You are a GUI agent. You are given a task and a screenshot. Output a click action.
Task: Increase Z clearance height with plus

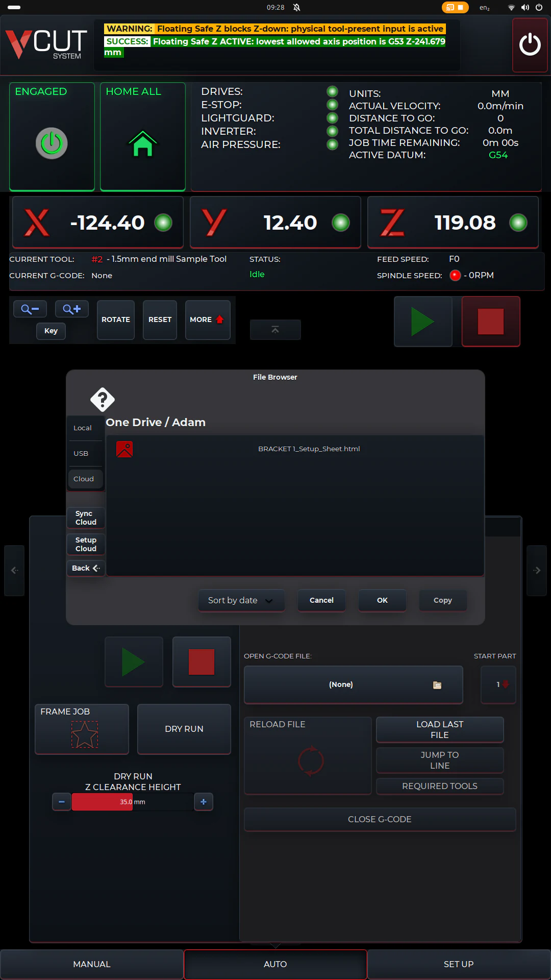tap(204, 802)
